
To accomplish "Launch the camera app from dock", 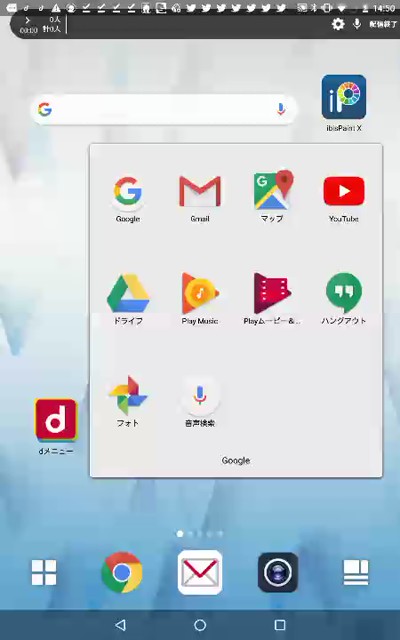I will [278, 572].
